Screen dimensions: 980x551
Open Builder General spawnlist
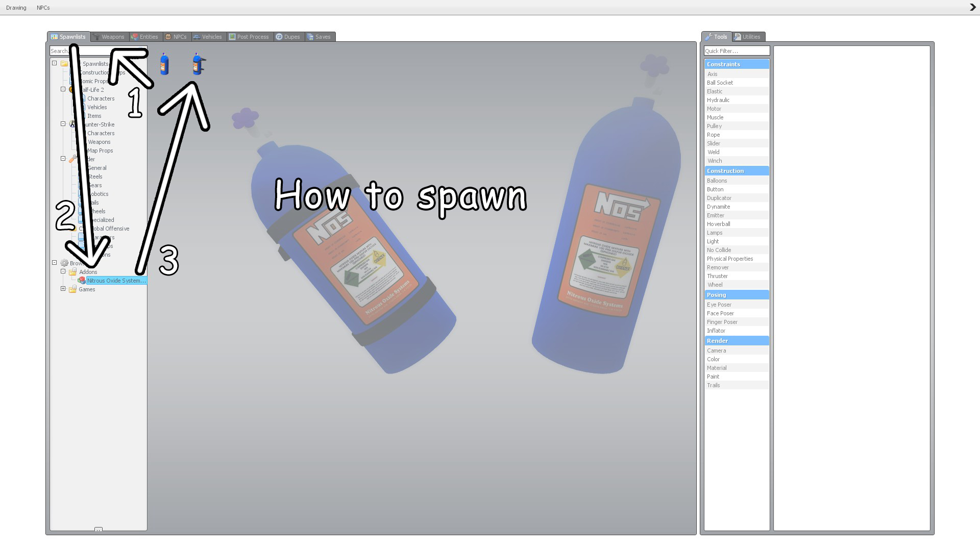(97, 168)
